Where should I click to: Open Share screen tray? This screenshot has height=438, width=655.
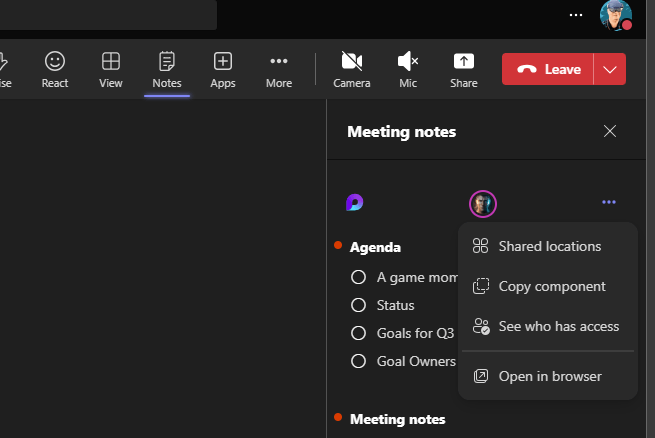coord(463,69)
